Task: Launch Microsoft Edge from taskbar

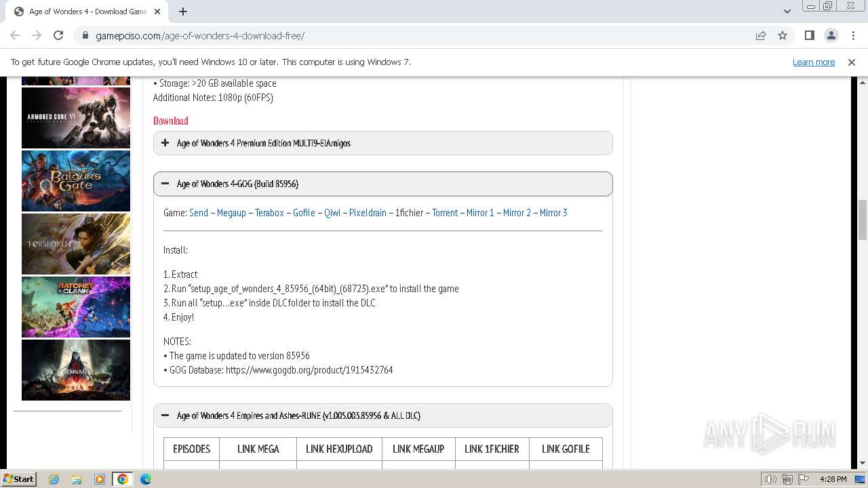Action: [x=146, y=479]
